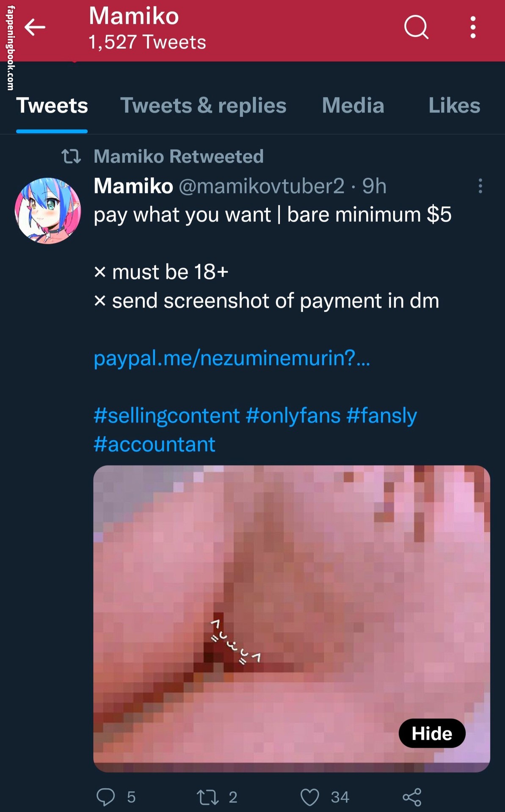Viewport: 505px width, 812px height.
Task: Open the #sellingcontent hashtag
Action: (x=167, y=415)
